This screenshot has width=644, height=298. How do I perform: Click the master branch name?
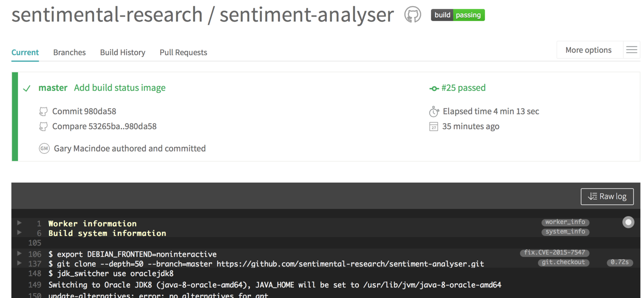point(53,88)
